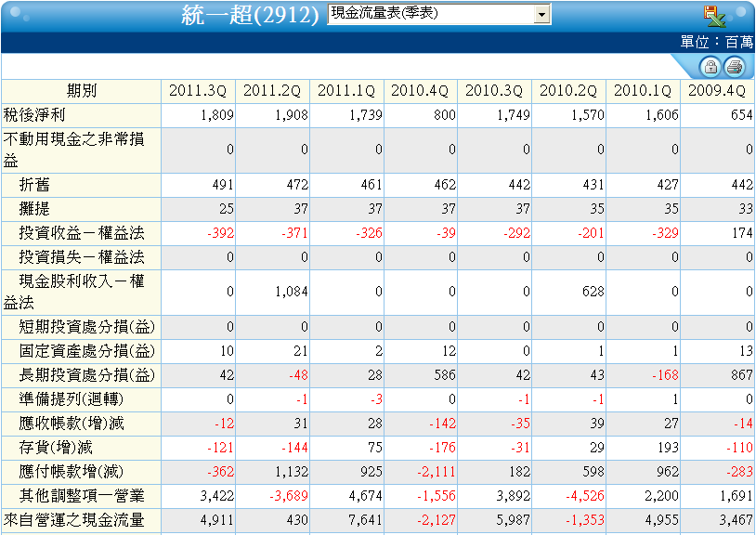
Task: Click the 準備提列(迴轉) row label
Action: coord(72,399)
